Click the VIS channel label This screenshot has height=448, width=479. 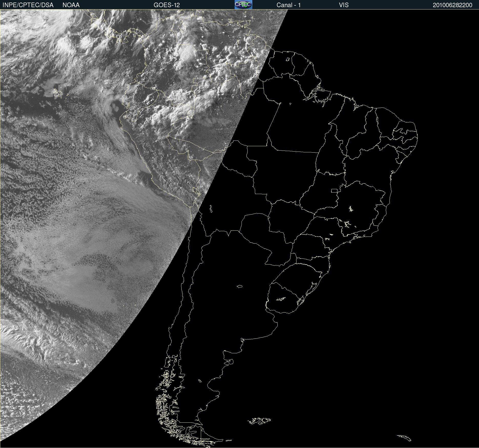click(344, 5)
